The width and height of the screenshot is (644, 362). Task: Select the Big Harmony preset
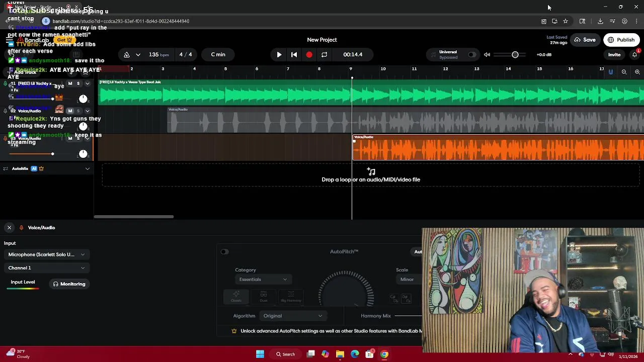[291, 297]
